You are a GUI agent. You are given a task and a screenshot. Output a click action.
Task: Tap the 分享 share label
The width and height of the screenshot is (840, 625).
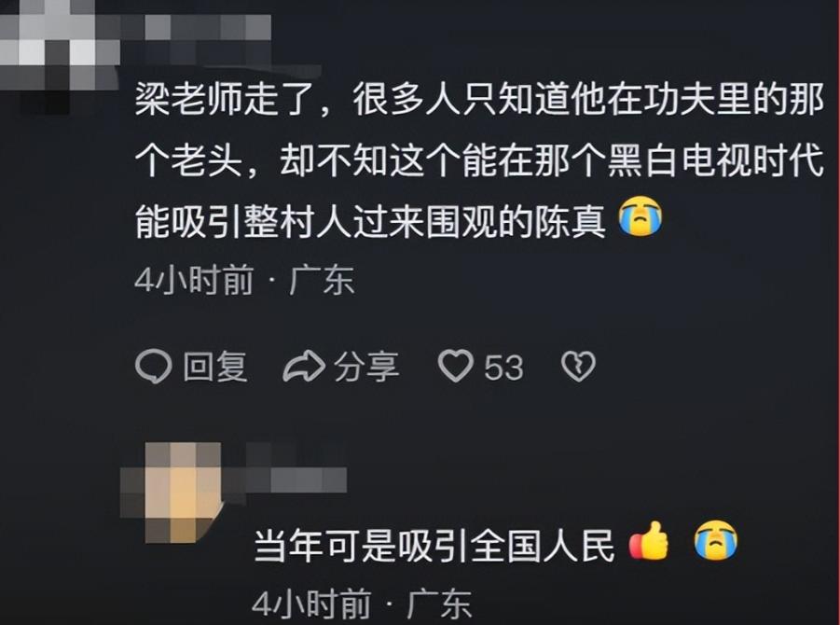367,368
